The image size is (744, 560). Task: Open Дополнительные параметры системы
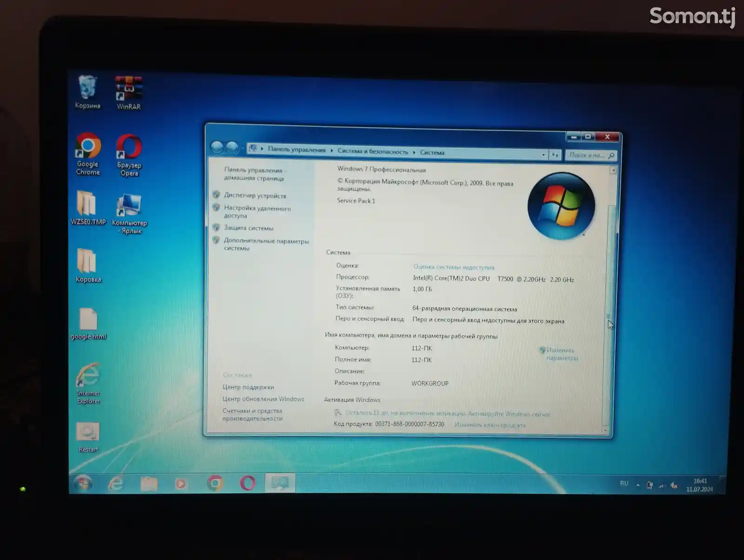click(266, 244)
